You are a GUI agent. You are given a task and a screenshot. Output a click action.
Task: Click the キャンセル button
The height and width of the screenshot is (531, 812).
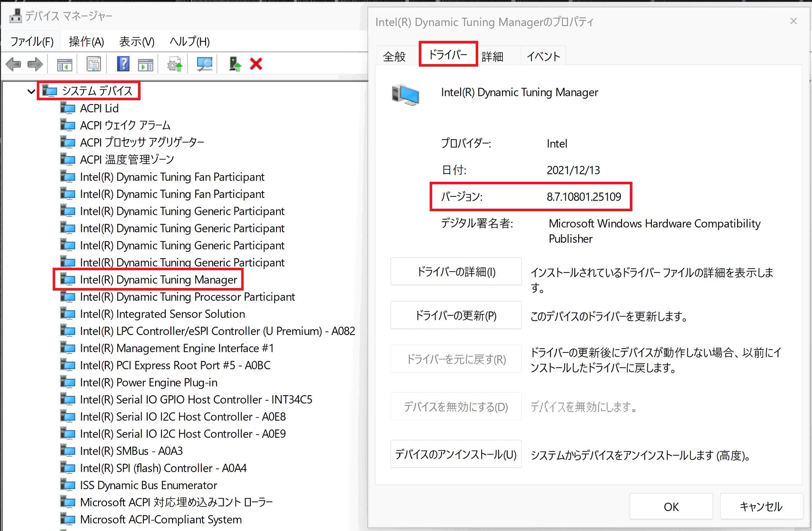tap(761, 506)
